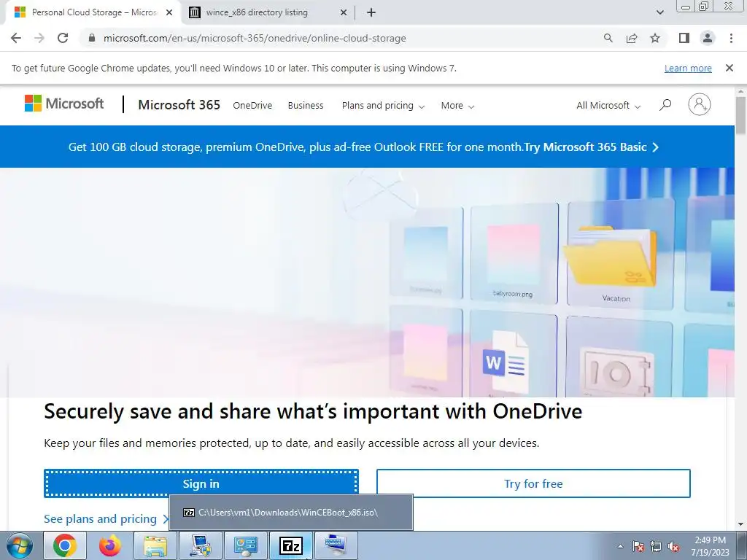Click Try Microsoft 365 Basic banner link

tap(592, 147)
